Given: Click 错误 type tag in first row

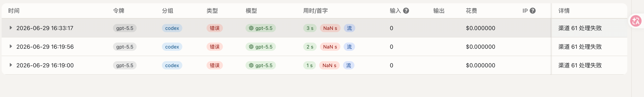Looking at the screenshot, I should pos(215,28).
